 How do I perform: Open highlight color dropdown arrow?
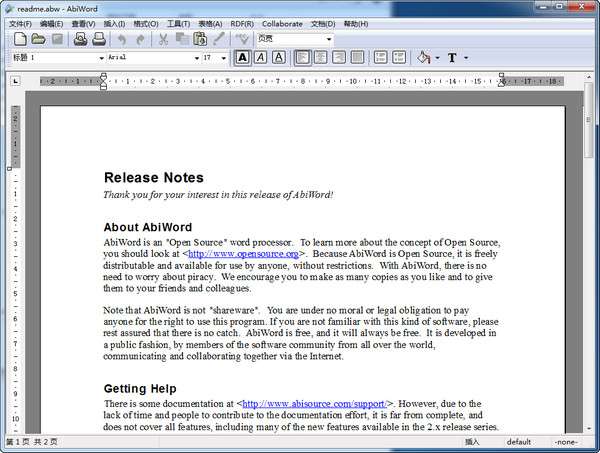[437, 58]
